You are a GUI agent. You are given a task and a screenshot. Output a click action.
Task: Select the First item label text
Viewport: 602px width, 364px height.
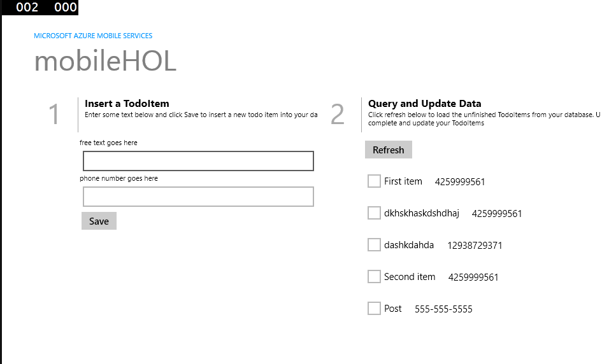[403, 181]
